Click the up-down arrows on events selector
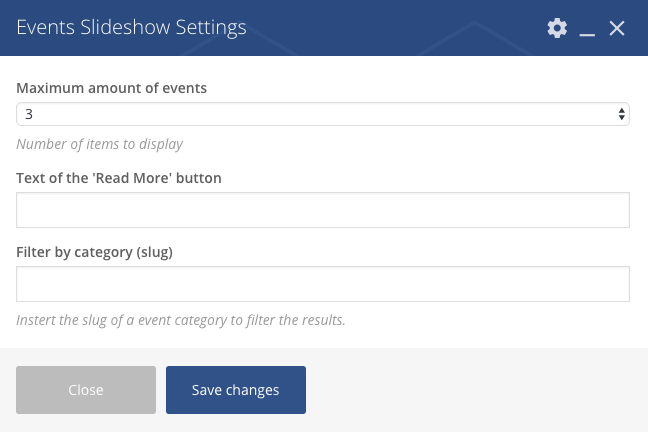This screenshot has width=648, height=432. [x=622, y=114]
